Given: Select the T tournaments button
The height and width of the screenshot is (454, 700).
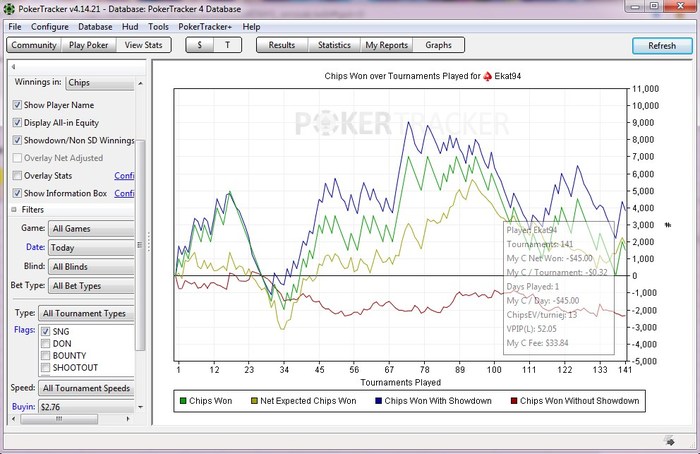Looking at the screenshot, I should [228, 45].
